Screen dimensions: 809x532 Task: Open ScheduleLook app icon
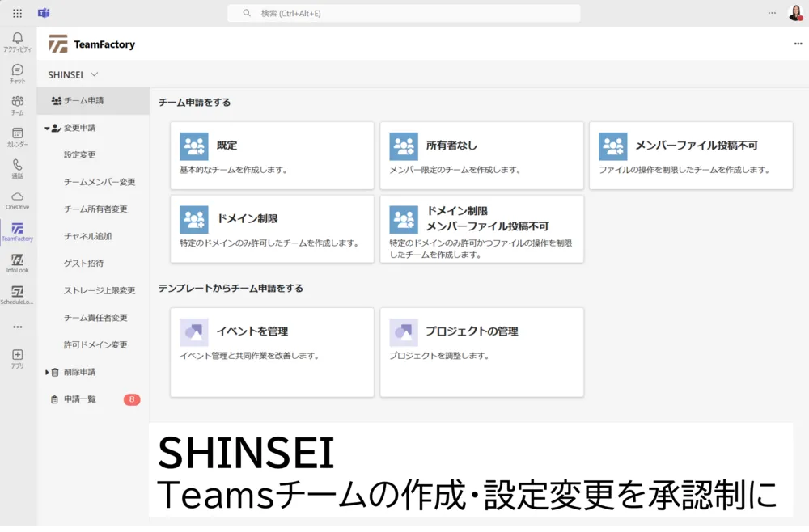point(18,295)
